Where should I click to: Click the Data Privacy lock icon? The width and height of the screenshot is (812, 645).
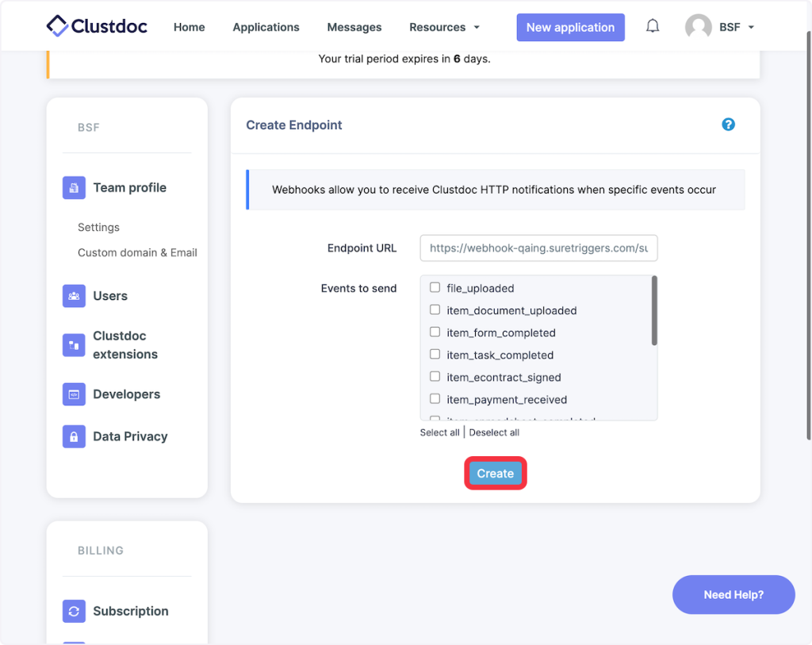74,436
